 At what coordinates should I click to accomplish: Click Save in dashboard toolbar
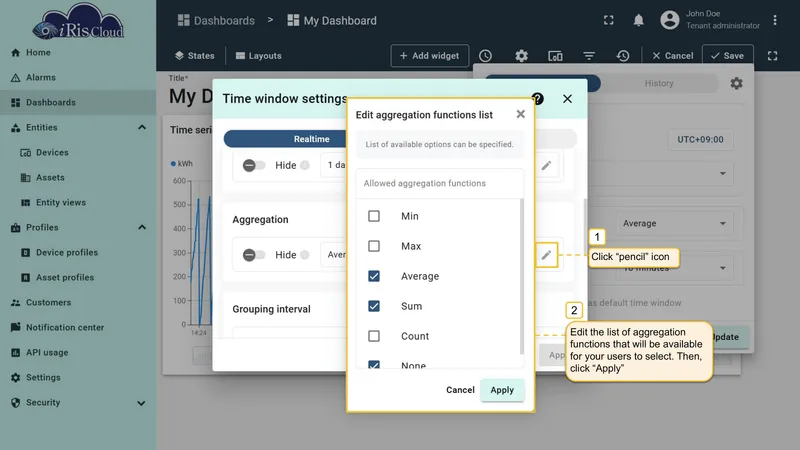(x=728, y=56)
